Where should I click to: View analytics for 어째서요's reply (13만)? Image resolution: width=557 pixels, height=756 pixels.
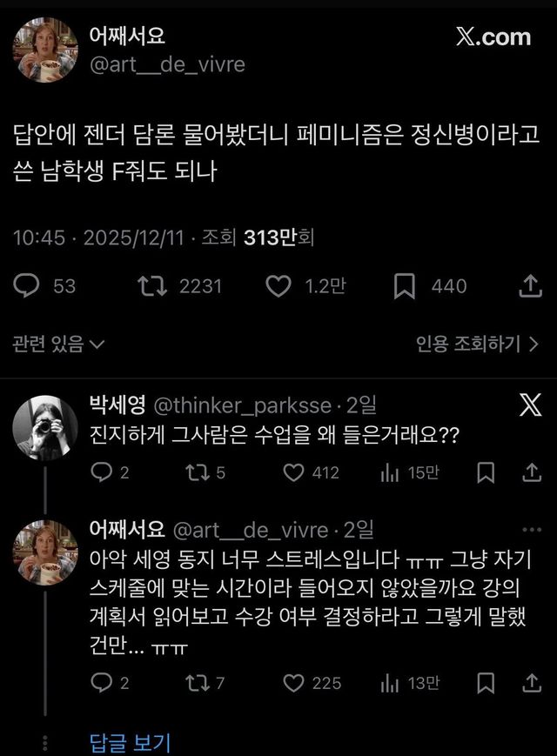tap(389, 683)
